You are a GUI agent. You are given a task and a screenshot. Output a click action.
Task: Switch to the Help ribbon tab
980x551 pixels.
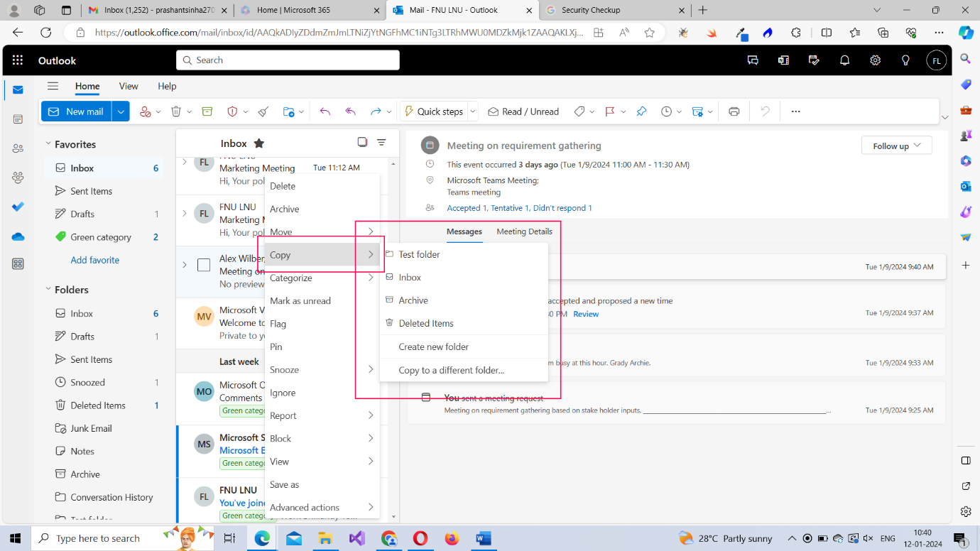point(167,86)
